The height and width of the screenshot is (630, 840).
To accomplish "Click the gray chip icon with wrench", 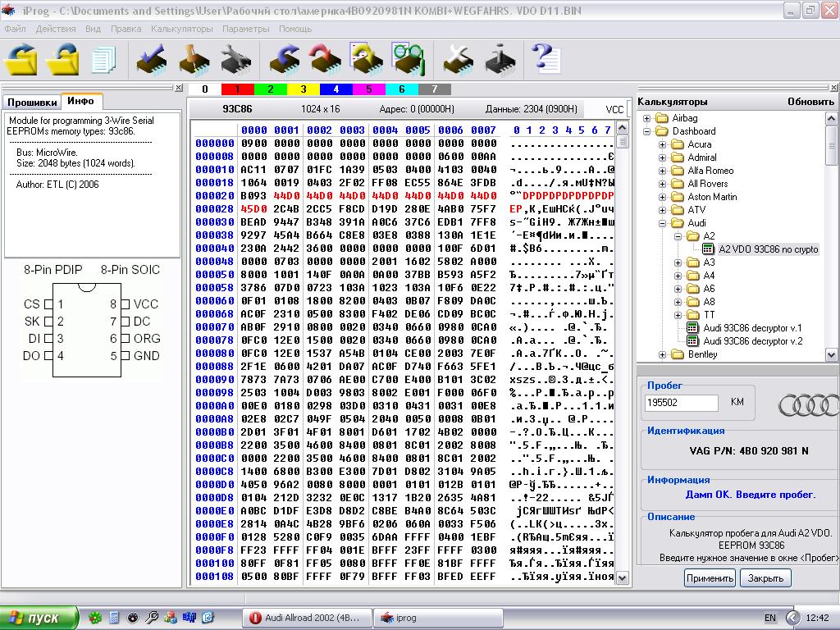I will (x=235, y=59).
